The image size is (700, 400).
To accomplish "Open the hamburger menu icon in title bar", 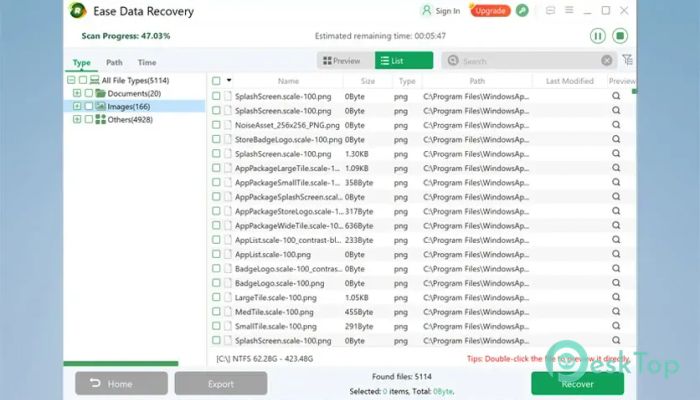I will [x=569, y=10].
